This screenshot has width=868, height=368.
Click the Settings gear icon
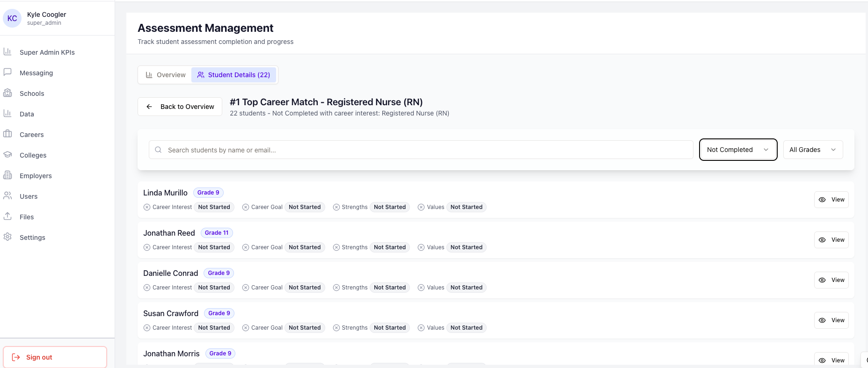[7, 237]
